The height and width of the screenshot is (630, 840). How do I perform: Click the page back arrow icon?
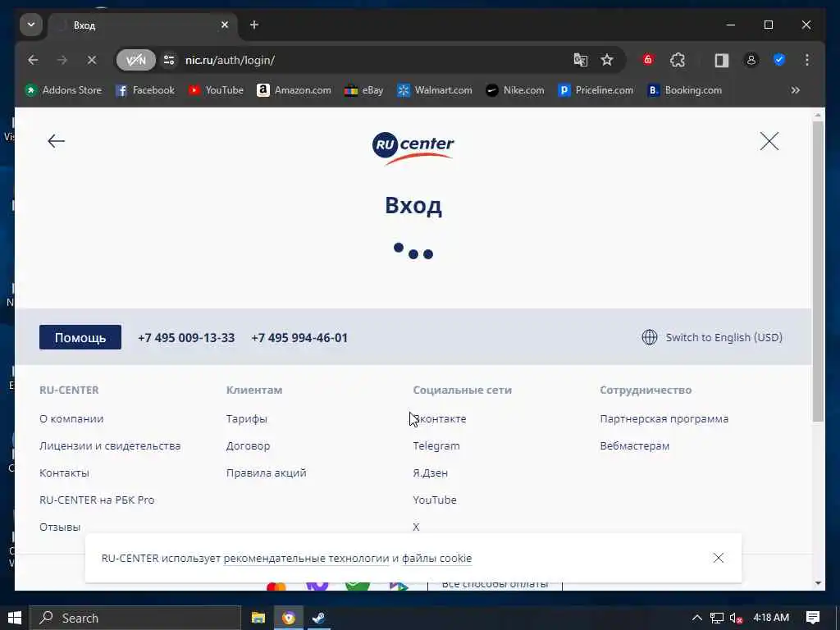click(57, 141)
